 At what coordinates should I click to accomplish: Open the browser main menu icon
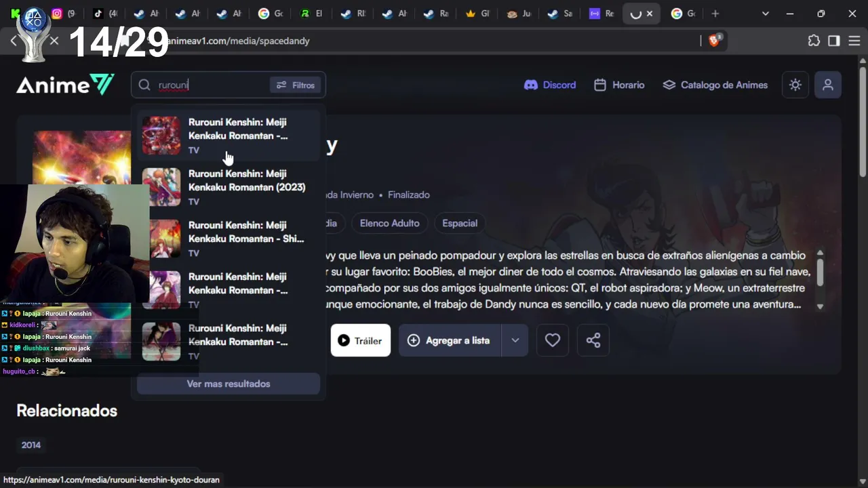point(854,41)
